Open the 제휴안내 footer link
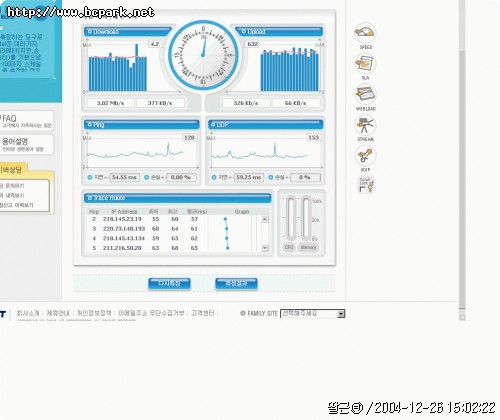Image resolution: width=500 pixels, height=420 pixels. click(x=58, y=313)
